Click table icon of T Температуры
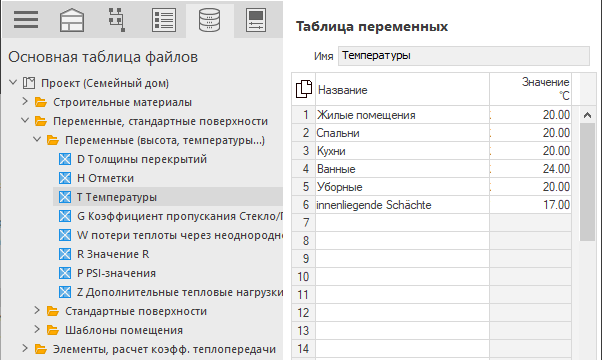 [65, 197]
